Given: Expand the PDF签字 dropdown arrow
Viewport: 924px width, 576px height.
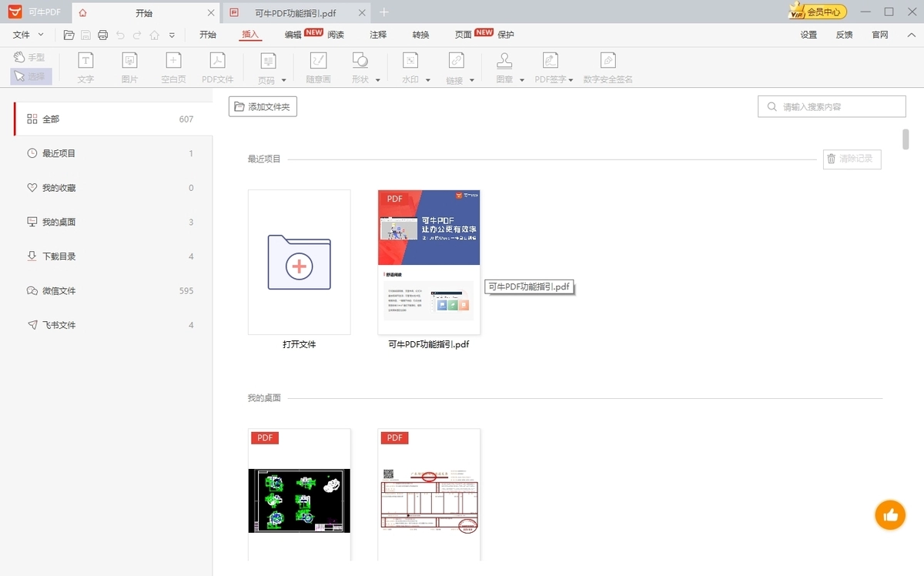Looking at the screenshot, I should tap(571, 80).
